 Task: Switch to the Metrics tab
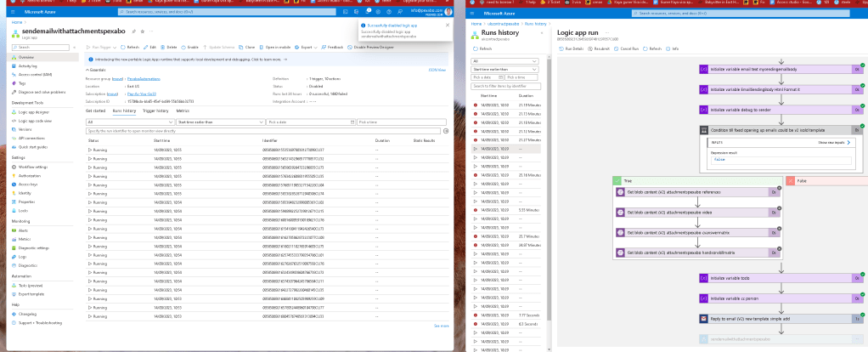183,111
